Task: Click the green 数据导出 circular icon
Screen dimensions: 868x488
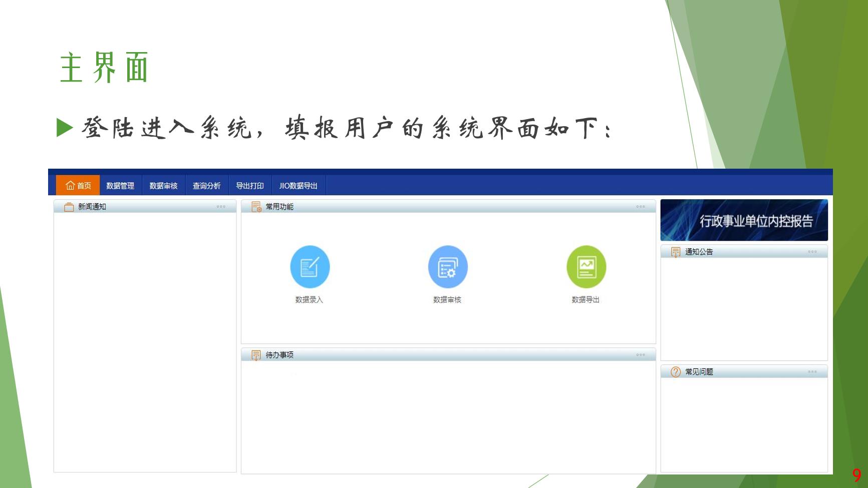Action: pyautogui.click(x=586, y=267)
